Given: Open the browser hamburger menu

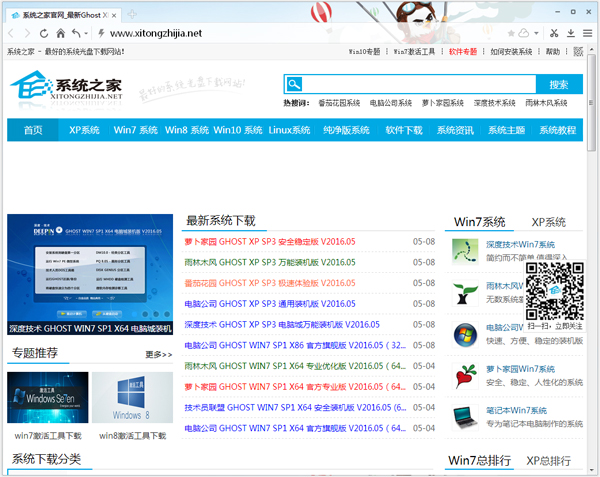Looking at the screenshot, I should [588, 33].
